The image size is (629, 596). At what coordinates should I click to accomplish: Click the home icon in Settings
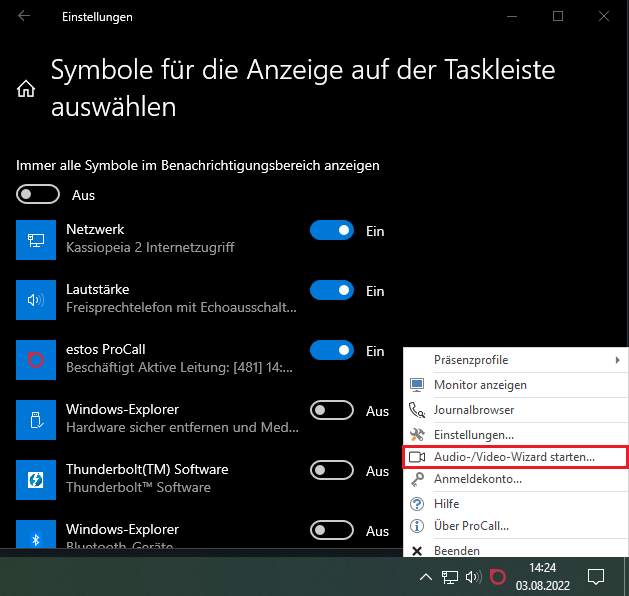click(26, 89)
